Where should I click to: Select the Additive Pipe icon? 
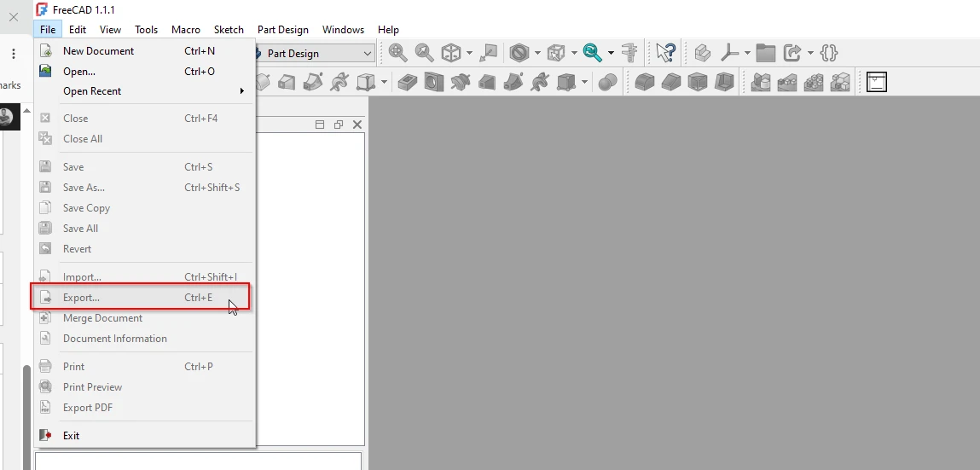click(313, 82)
